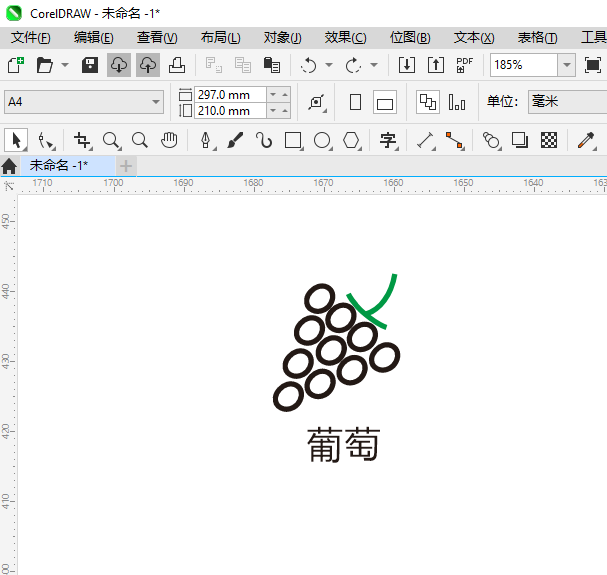
Task: Open the 对象(J) menu
Action: pyautogui.click(x=283, y=38)
